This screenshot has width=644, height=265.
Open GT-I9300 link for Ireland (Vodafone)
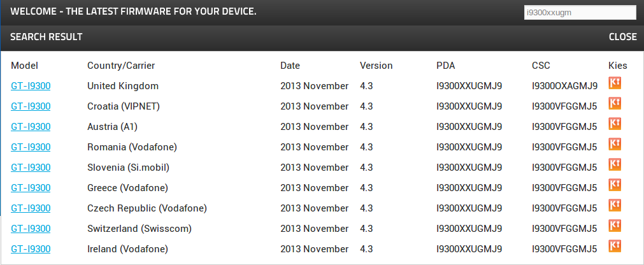click(31, 249)
